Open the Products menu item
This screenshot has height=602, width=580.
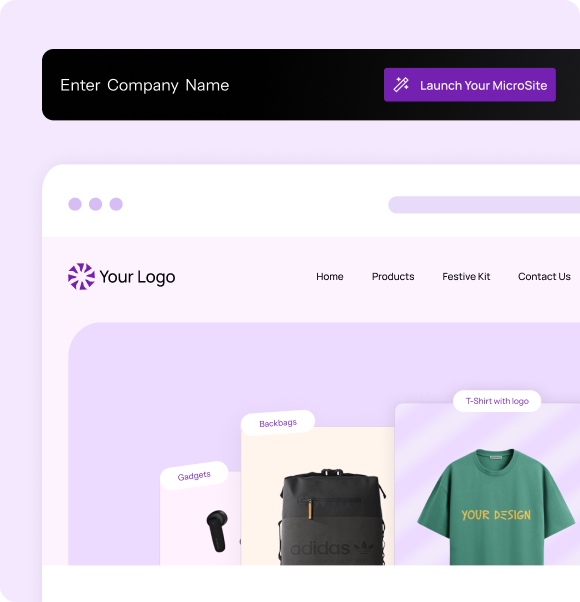(393, 276)
